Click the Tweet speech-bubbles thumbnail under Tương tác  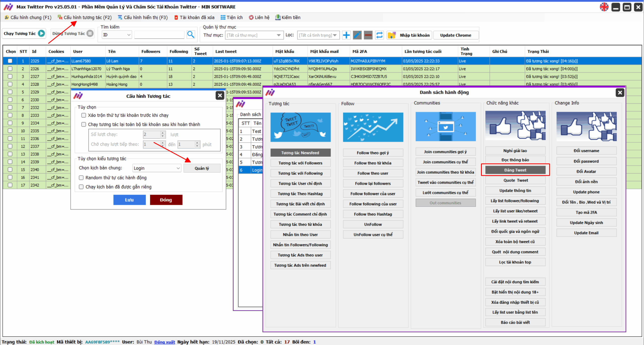click(x=300, y=127)
